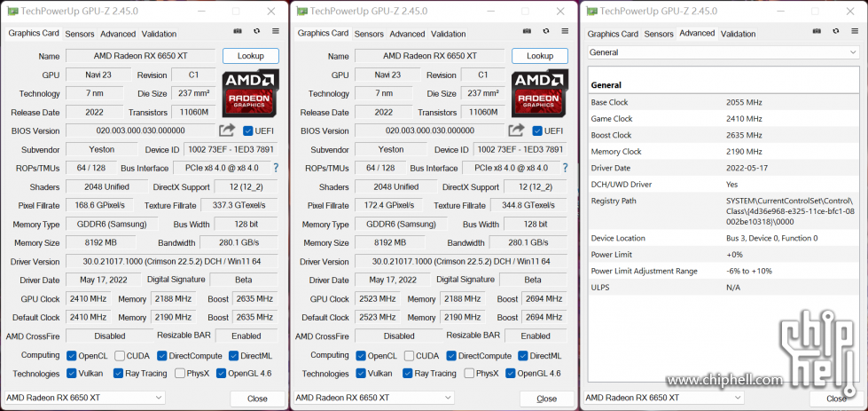This screenshot has width=868, height=411.
Task: Click AMD Radeon Graphics logo in left window
Action: tap(251, 93)
